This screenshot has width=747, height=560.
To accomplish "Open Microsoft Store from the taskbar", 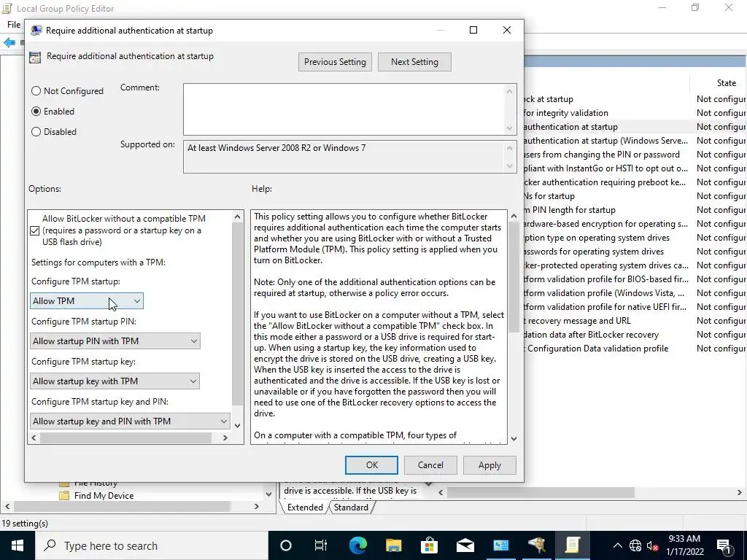I will tap(429, 545).
